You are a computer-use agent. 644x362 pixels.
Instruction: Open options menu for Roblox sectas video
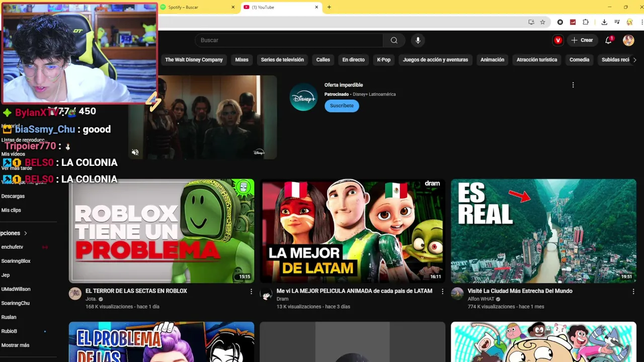(x=251, y=292)
